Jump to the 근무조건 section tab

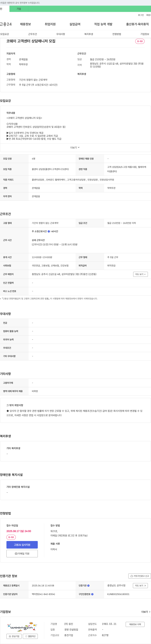click(33, 34)
